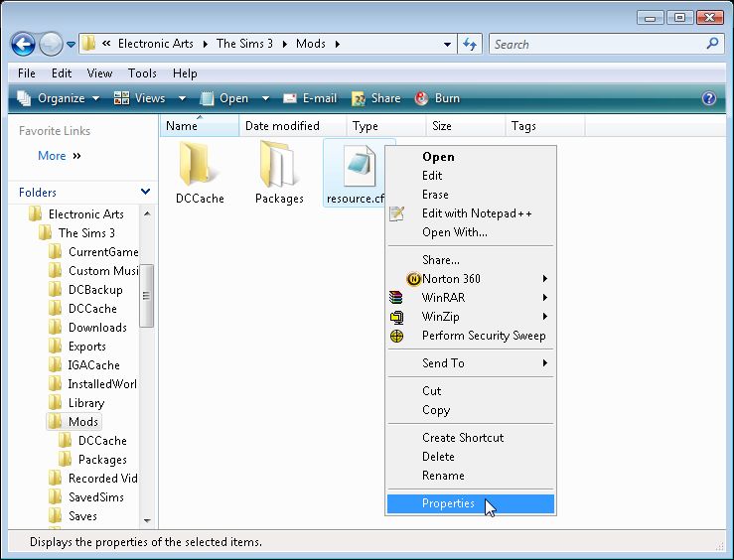Click the Forward navigation arrow
This screenshot has width=734, height=560.
(50, 45)
